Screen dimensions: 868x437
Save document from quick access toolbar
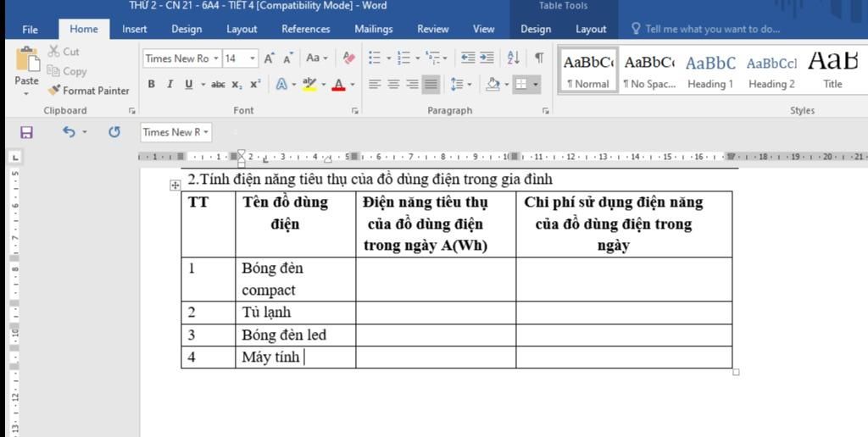coord(26,132)
